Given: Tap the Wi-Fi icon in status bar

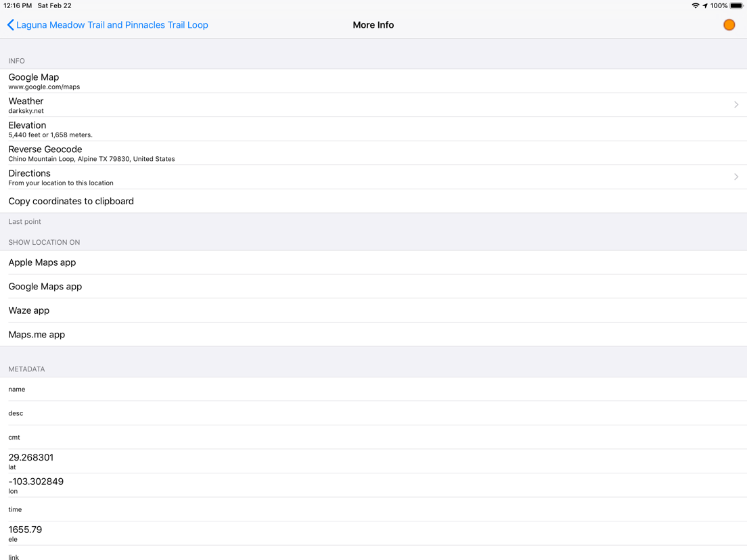Looking at the screenshot, I should [x=696, y=5].
